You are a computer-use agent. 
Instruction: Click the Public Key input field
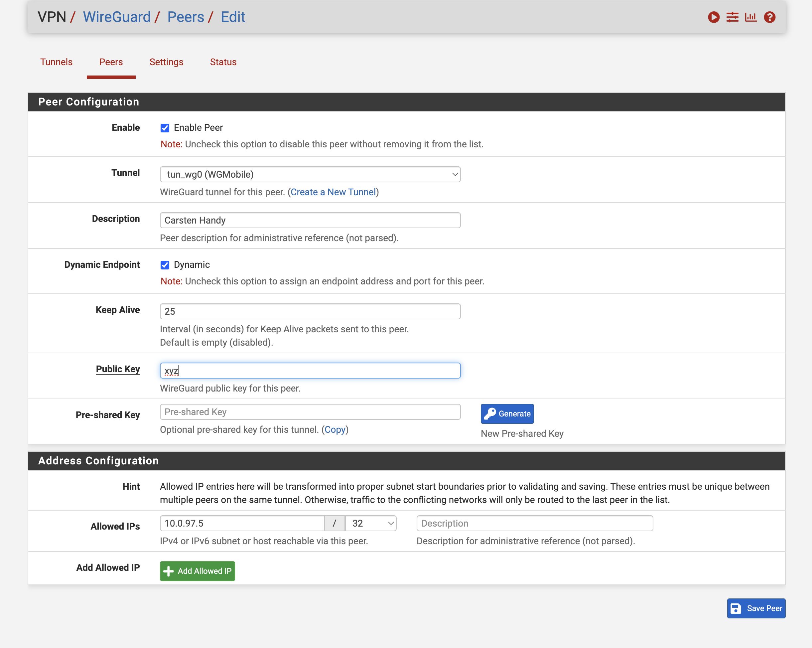pyautogui.click(x=310, y=371)
